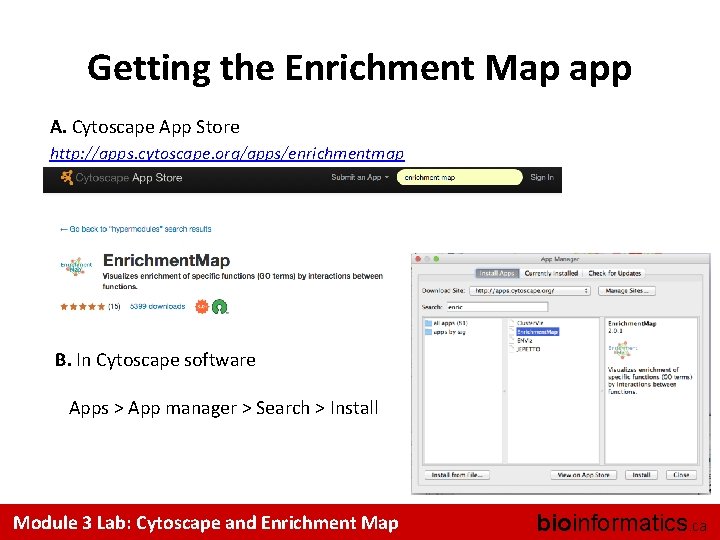Image resolution: width=720 pixels, height=540 pixels.
Task: Click the enrichment map search field
Action: [459, 177]
